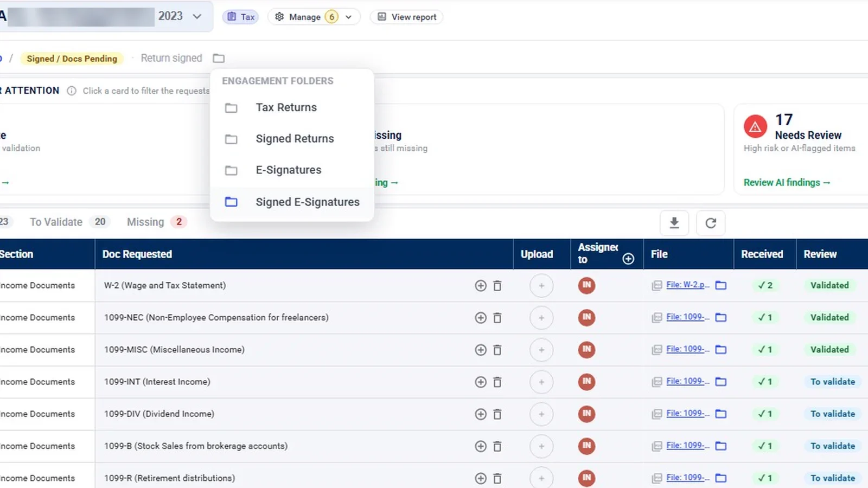Add a sub-request to the 1099-B row
Screen dimensions: 868x488
tap(481, 446)
